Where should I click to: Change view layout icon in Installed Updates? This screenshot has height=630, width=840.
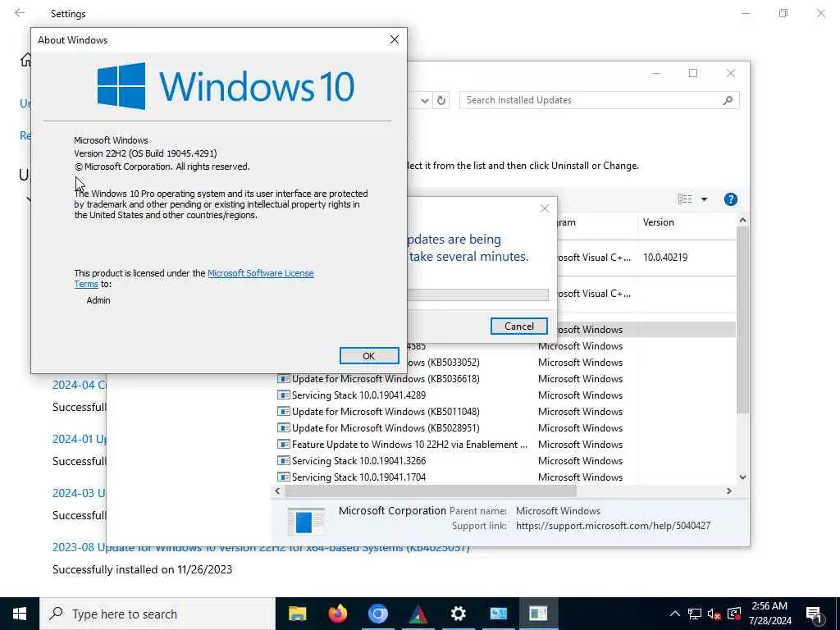tap(685, 199)
